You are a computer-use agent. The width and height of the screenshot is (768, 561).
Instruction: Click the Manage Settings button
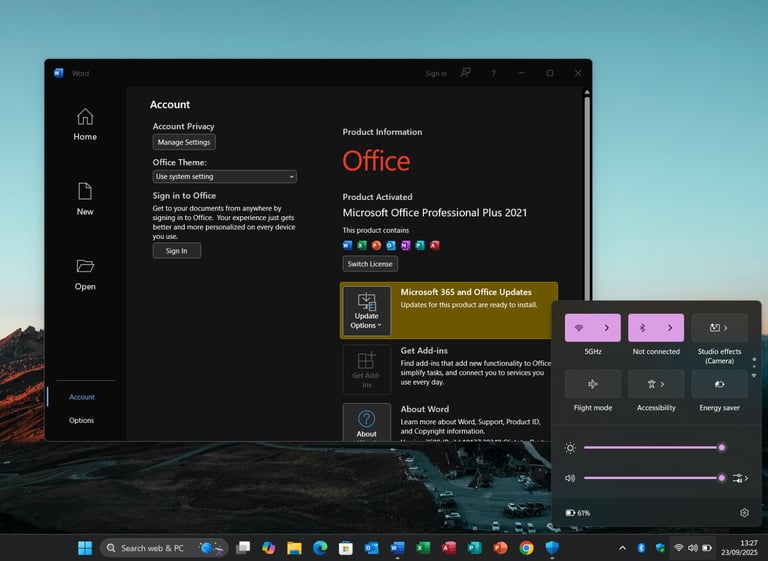point(184,142)
